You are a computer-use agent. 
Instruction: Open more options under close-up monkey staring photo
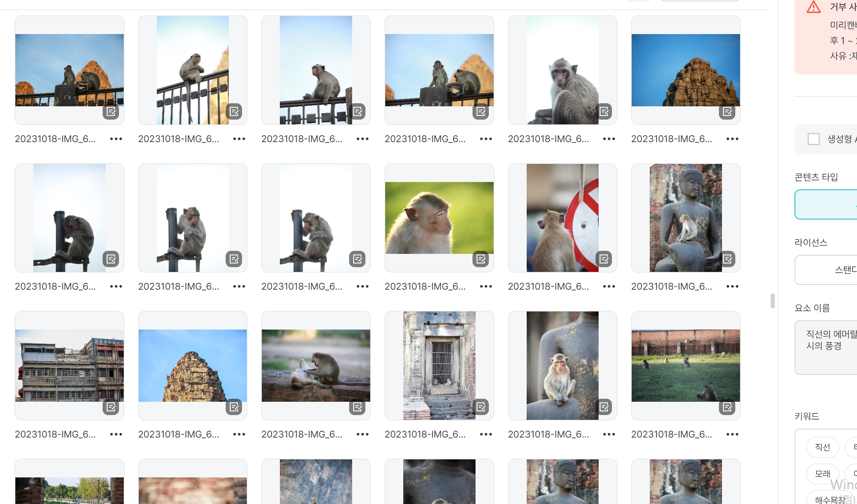click(609, 139)
